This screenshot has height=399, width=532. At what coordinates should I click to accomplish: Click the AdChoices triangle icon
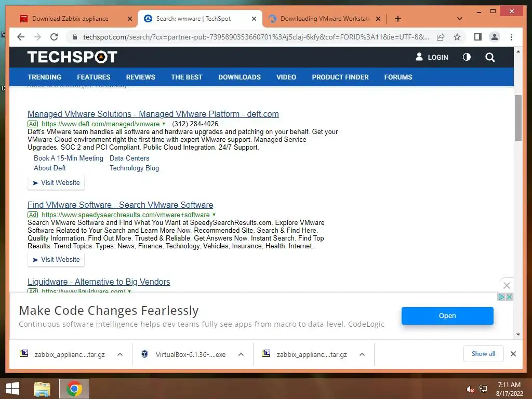pos(501,297)
